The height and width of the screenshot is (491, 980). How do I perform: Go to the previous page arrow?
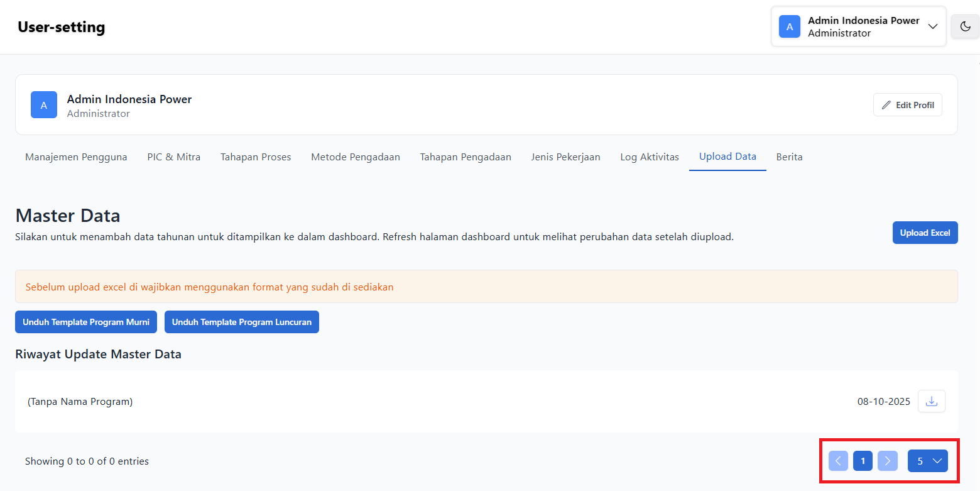(838, 461)
